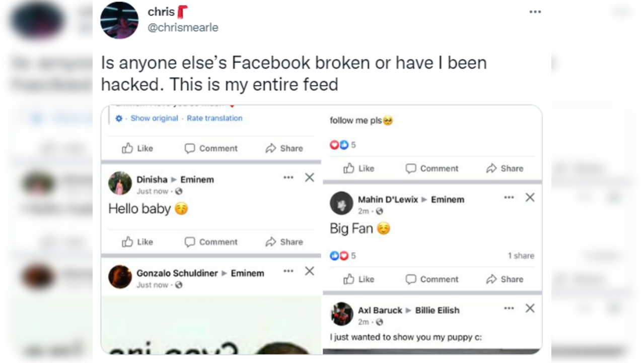The image size is (644, 363).
Task: Comment on Mahin D'Lewix's Big Fan post
Action: pyautogui.click(x=432, y=279)
